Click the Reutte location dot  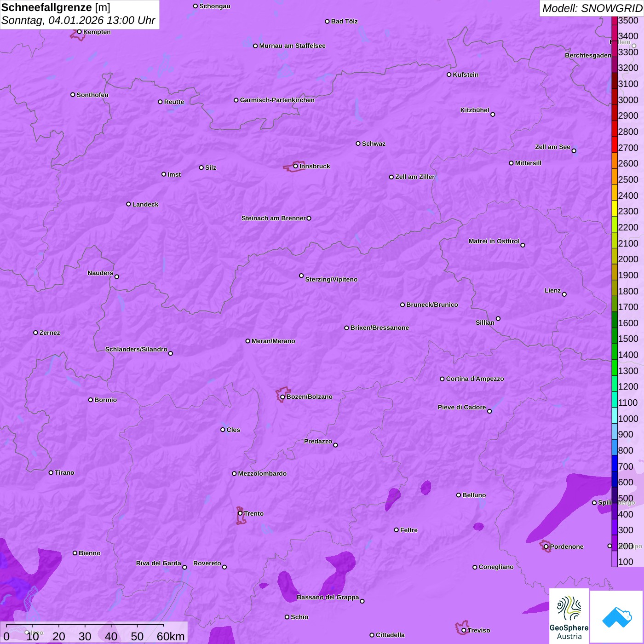[160, 102]
